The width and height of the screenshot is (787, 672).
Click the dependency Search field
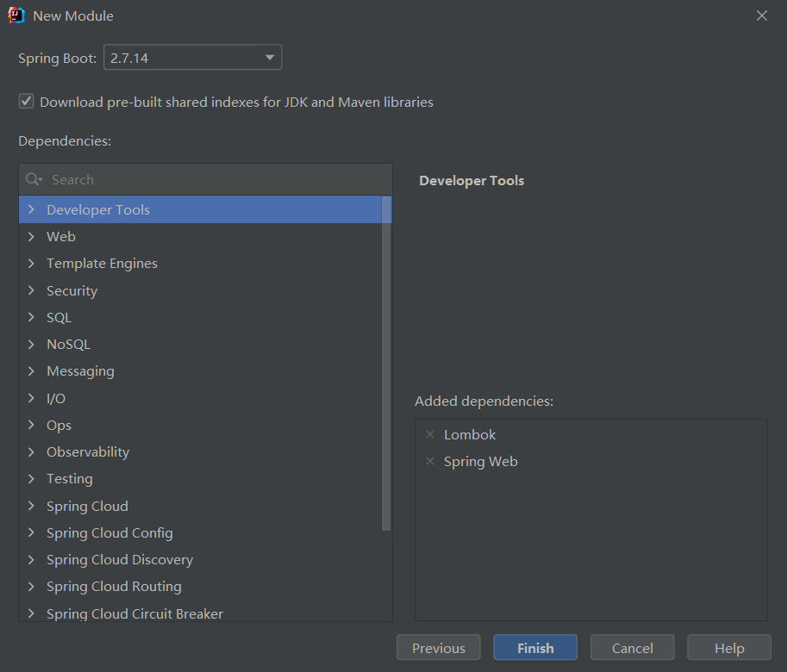coord(206,179)
